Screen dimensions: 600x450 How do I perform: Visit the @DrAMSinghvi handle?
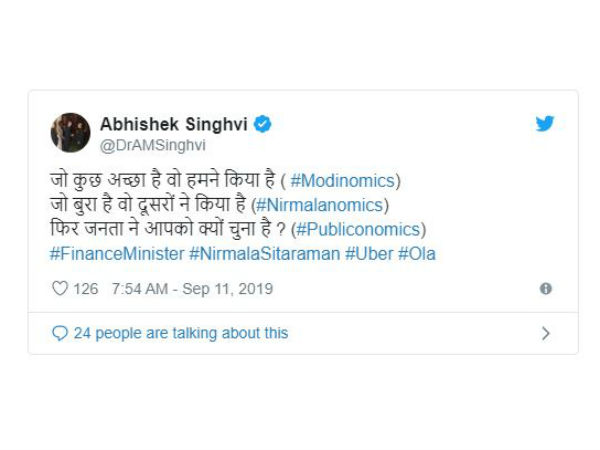click(x=152, y=145)
